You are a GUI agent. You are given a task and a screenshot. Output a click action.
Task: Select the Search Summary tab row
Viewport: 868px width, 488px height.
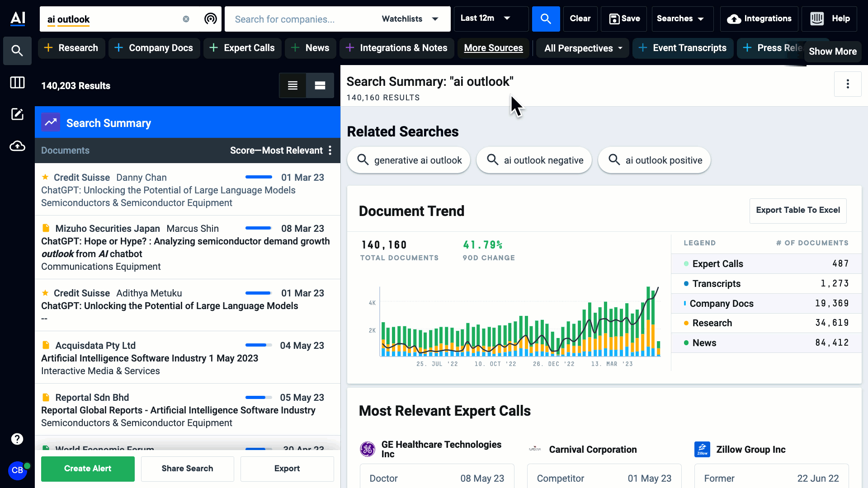tap(187, 122)
